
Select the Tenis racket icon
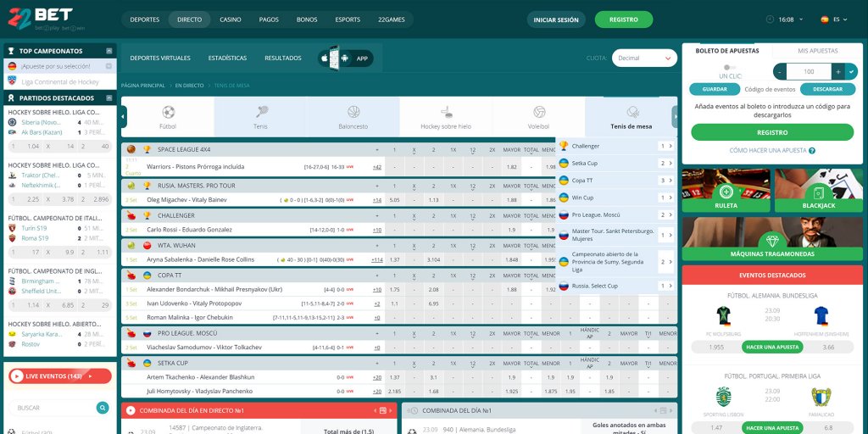(x=261, y=113)
